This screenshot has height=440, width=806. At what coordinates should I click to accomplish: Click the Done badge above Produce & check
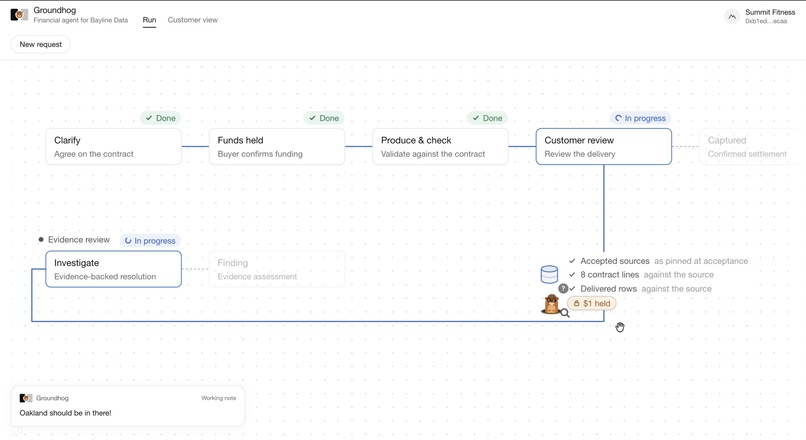(487, 118)
